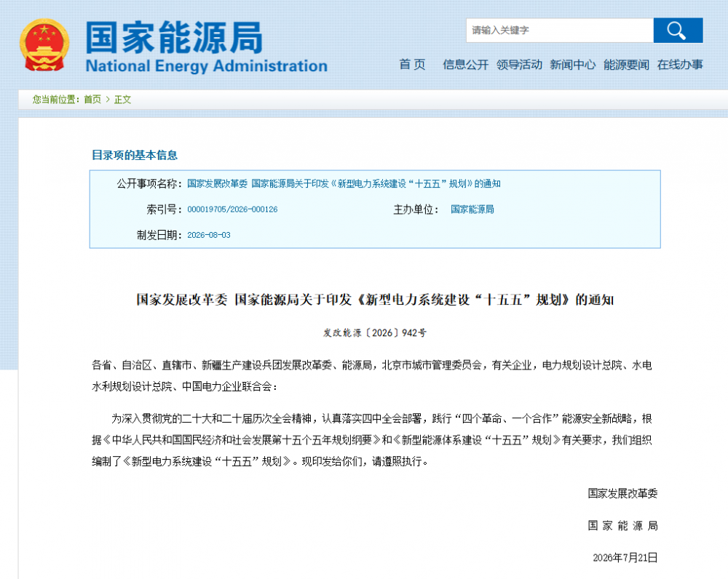Click the breadcrumb chevron separator

pos(108,99)
